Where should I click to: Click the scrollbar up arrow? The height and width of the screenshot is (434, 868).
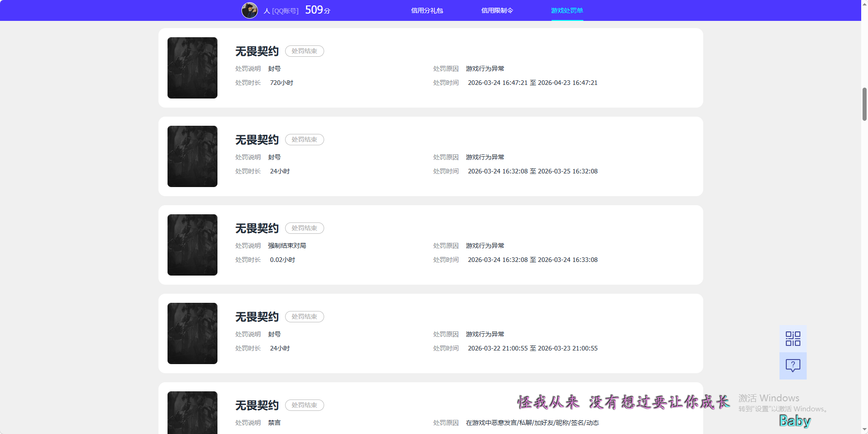pyautogui.click(x=864, y=3)
